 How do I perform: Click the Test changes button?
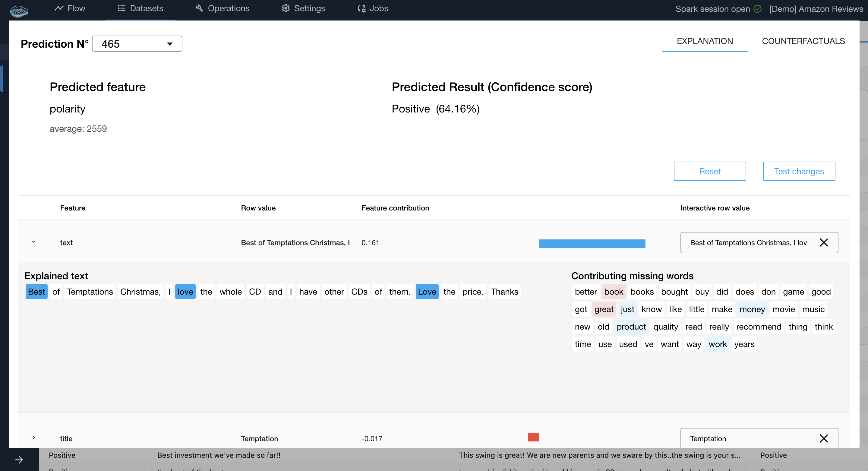[799, 171]
